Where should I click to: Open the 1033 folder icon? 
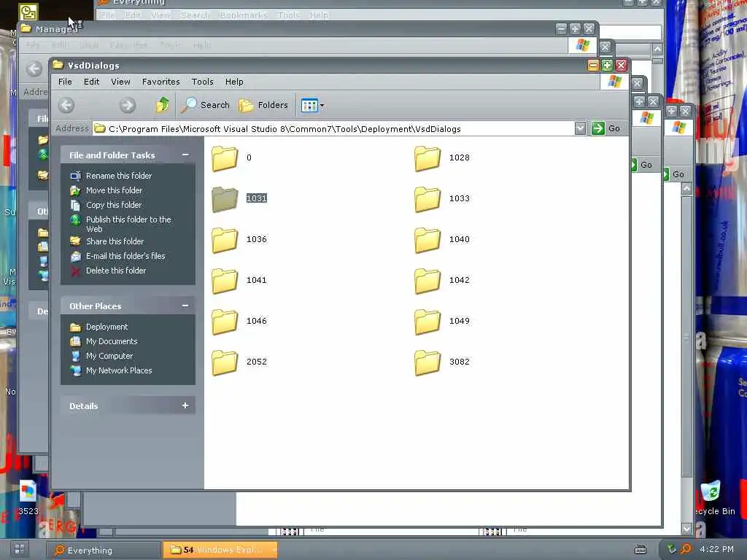coord(427,199)
